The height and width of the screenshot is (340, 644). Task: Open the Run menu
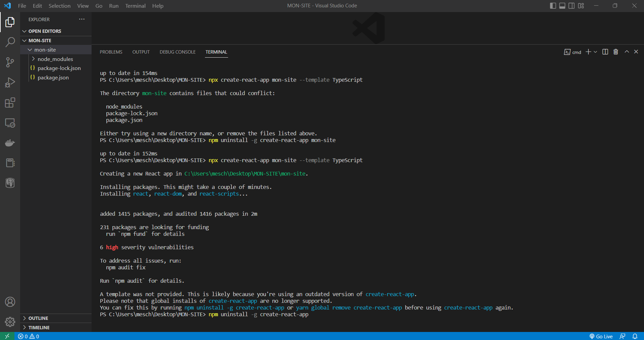114,6
